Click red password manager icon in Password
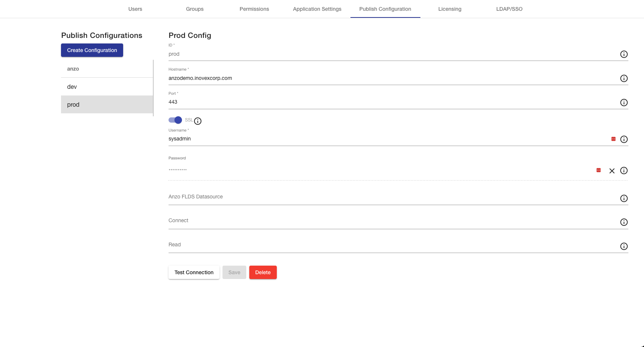This screenshot has width=644, height=347. coord(599,170)
